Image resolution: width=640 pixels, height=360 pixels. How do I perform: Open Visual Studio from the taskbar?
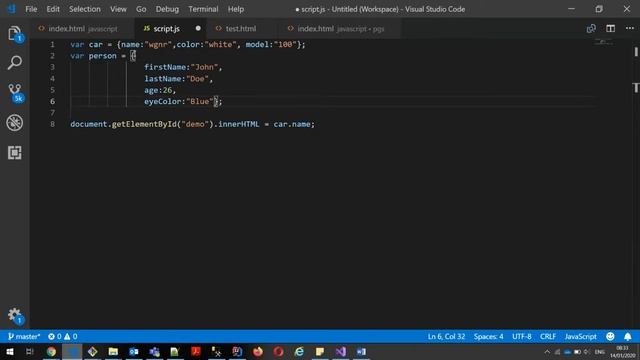(340, 351)
